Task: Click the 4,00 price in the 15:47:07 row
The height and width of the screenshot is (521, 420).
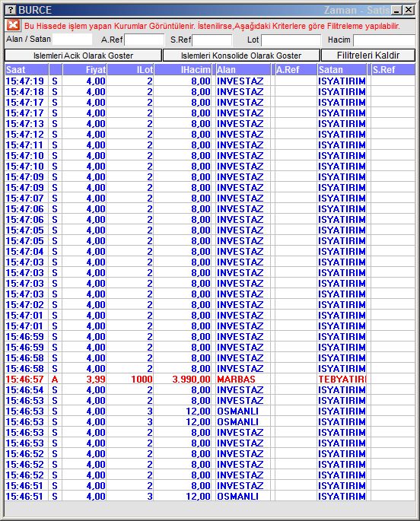Action: pos(96,198)
